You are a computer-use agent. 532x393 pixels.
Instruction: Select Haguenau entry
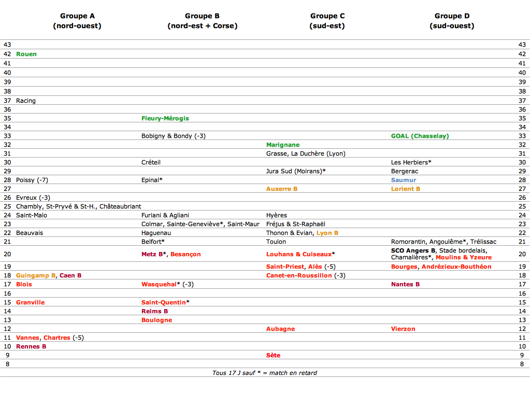[156, 233]
